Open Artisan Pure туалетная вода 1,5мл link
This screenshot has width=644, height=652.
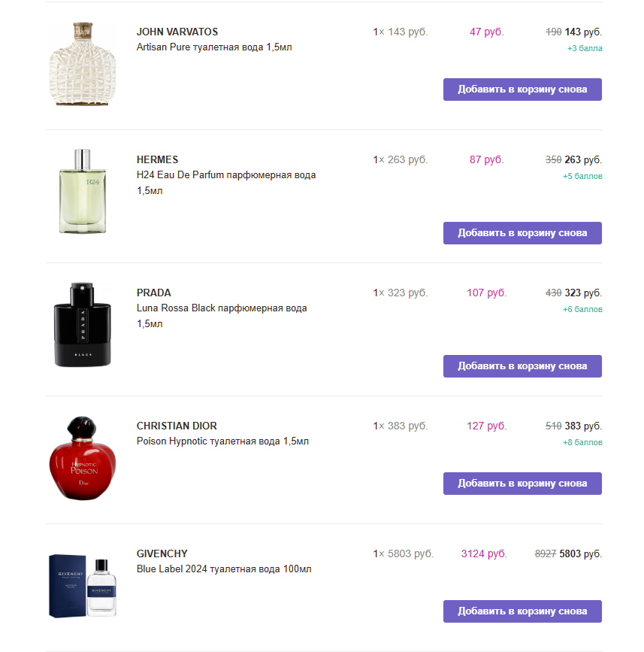[x=213, y=47]
